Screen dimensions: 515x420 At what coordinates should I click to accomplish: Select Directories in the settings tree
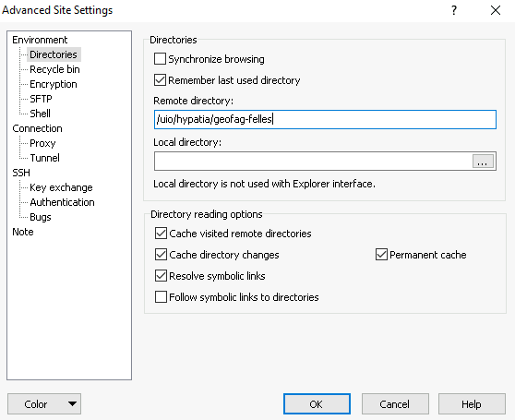[x=54, y=54]
